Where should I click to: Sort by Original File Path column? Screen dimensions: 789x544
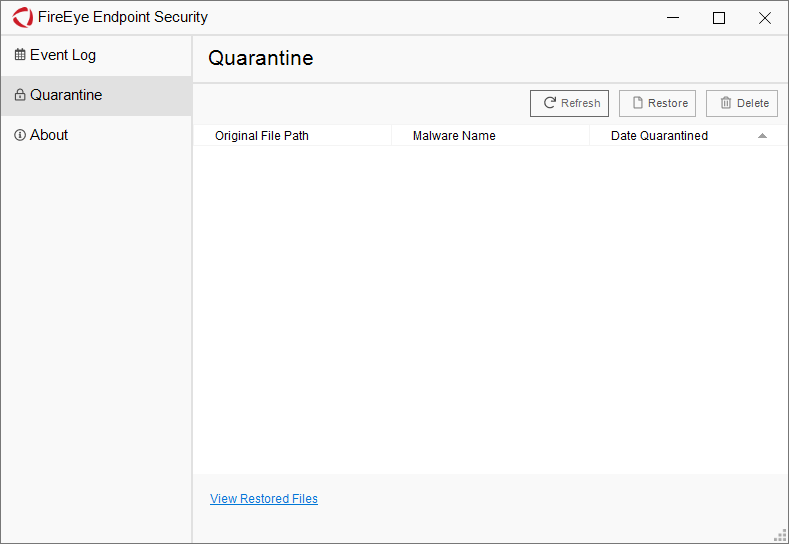262,136
